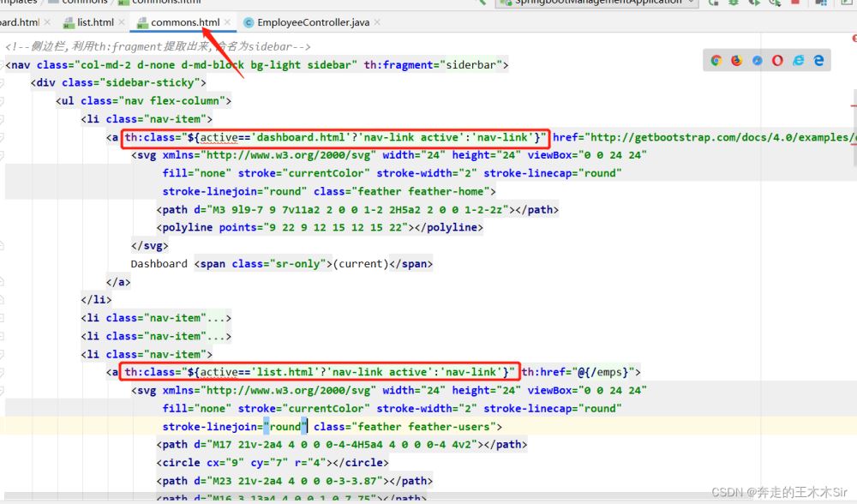
Task: Close the EmployeeController.java tab
Action: (378, 22)
